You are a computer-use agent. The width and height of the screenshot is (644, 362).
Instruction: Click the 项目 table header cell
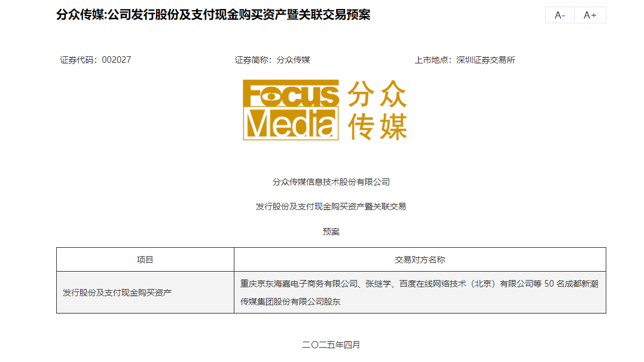pyautogui.click(x=145, y=260)
